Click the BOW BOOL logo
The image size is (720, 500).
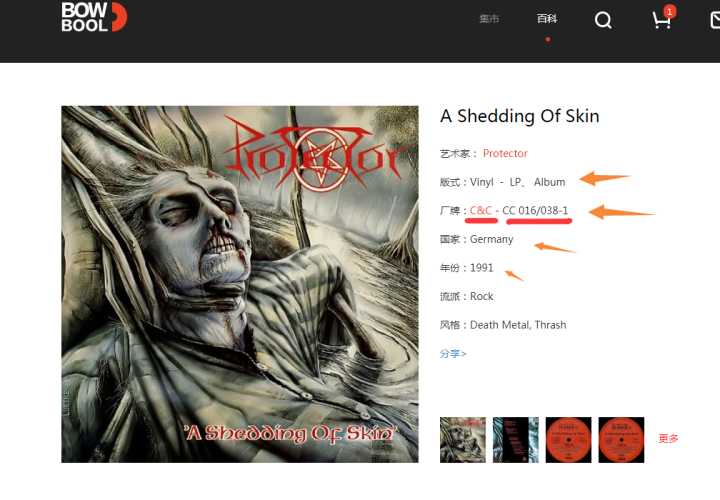tap(94, 17)
